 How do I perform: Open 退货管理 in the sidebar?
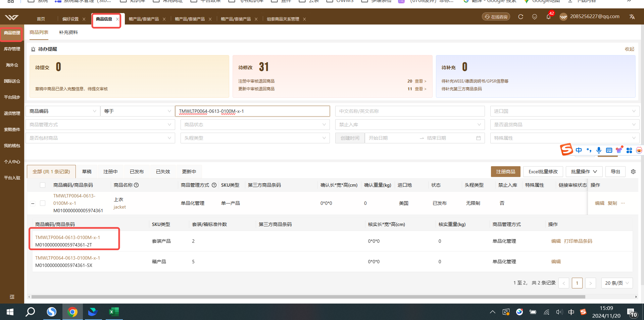pyautogui.click(x=12, y=113)
